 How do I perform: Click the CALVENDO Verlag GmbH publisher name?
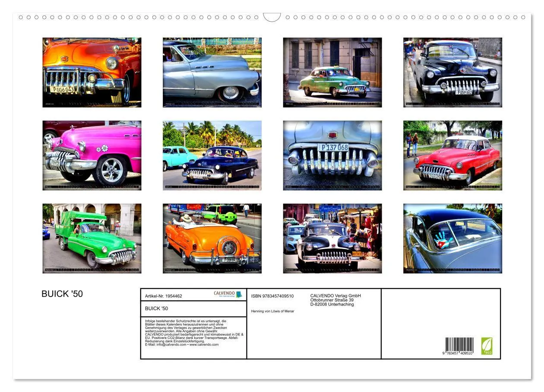(335, 296)
